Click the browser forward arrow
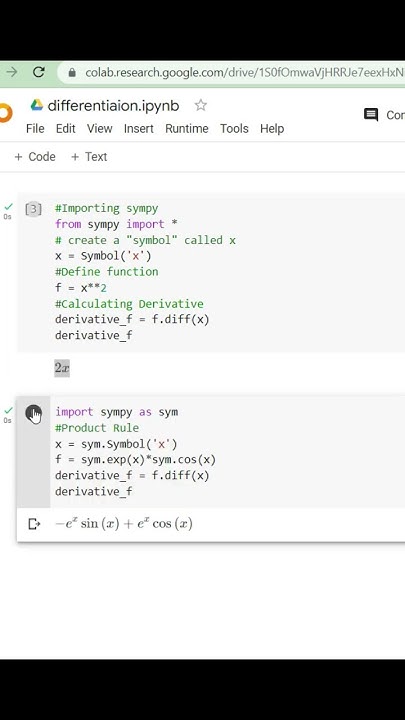The height and width of the screenshot is (720, 405). [11, 72]
